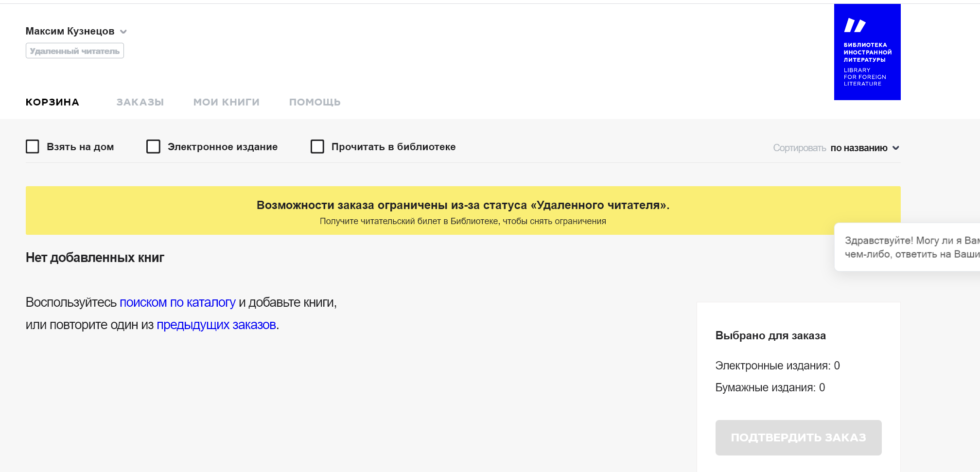This screenshot has height=472, width=980.
Task: Tick the Электронное издание checkbox
Action: [x=154, y=147]
